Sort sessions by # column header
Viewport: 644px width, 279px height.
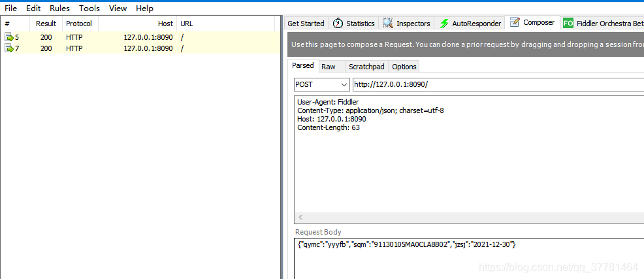[x=15, y=24]
